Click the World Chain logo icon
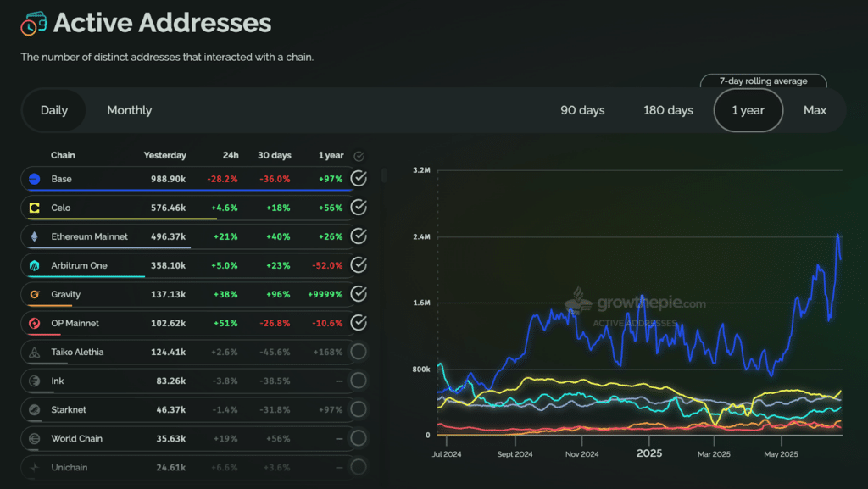The width and height of the screenshot is (868, 489). click(34, 439)
